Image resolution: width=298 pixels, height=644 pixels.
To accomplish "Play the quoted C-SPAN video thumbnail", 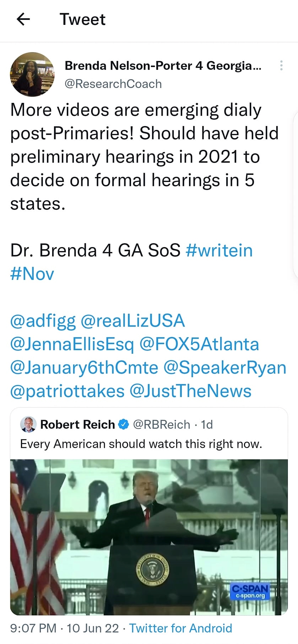I will [149, 537].
